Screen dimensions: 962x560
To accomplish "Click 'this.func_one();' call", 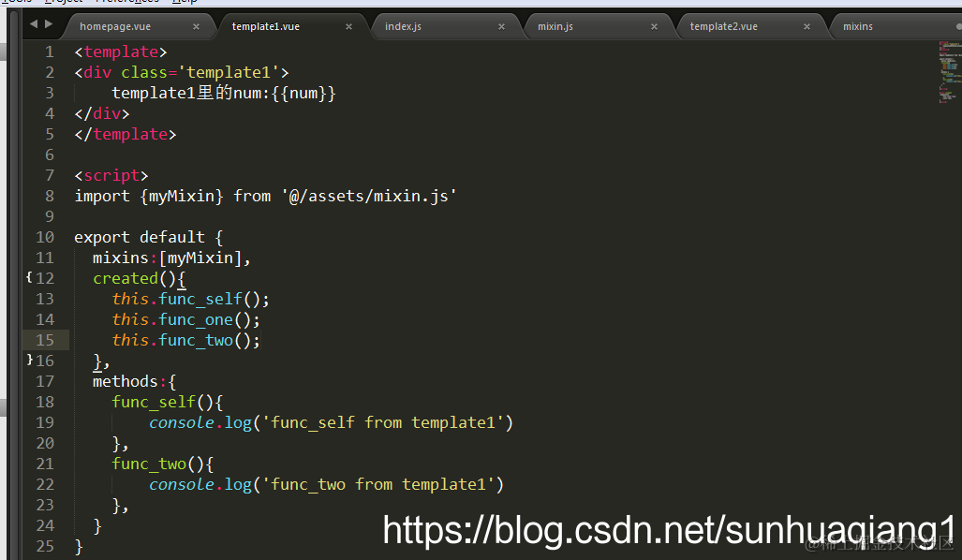I will coord(185,320).
